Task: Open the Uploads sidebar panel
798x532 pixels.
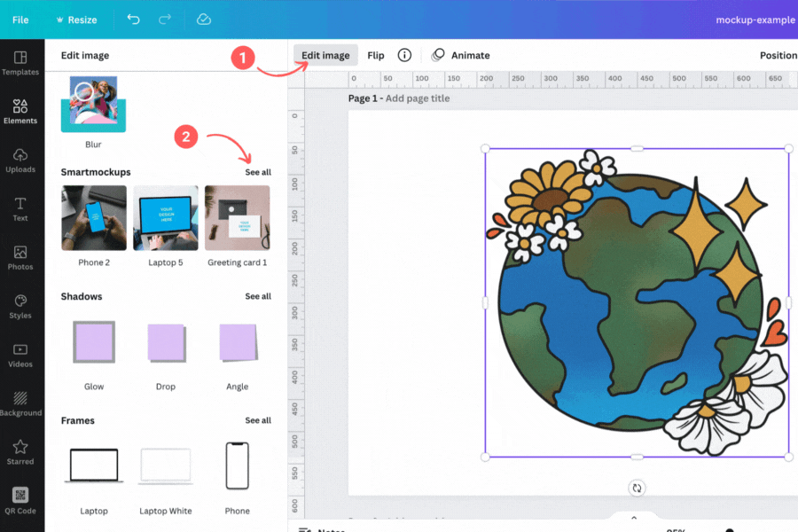Action: 20,160
